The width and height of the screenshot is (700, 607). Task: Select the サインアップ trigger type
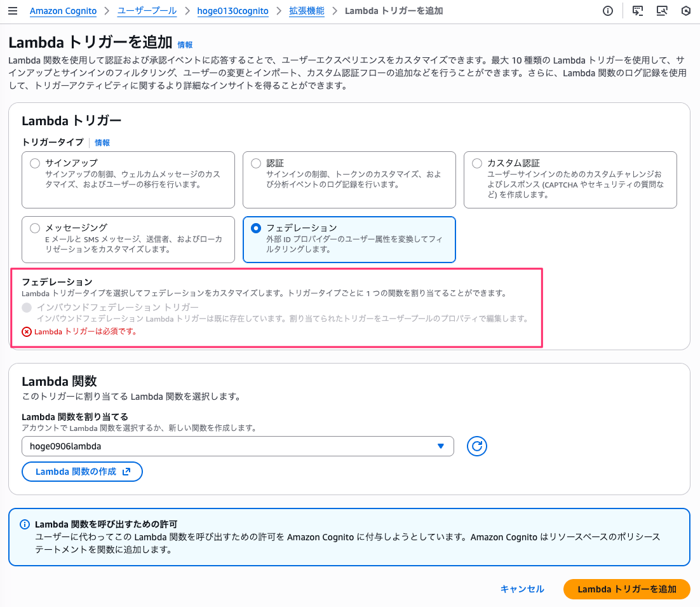click(35, 163)
